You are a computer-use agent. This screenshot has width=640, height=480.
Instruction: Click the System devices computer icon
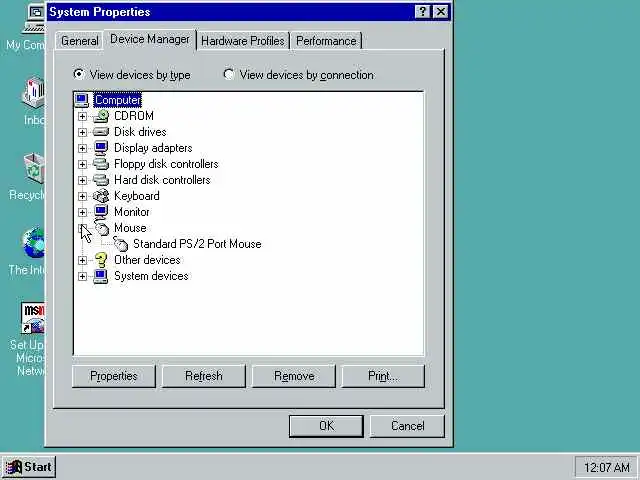point(101,276)
